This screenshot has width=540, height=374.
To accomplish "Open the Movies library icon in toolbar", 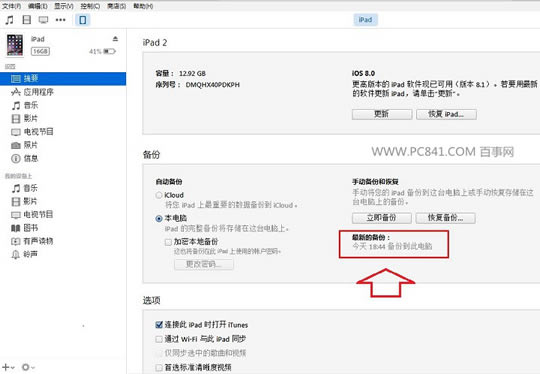I will pos(27,20).
